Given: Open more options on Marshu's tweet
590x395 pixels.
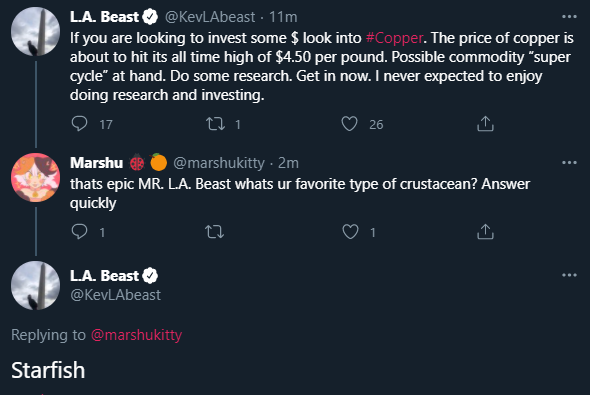Looking at the screenshot, I should (x=569, y=163).
